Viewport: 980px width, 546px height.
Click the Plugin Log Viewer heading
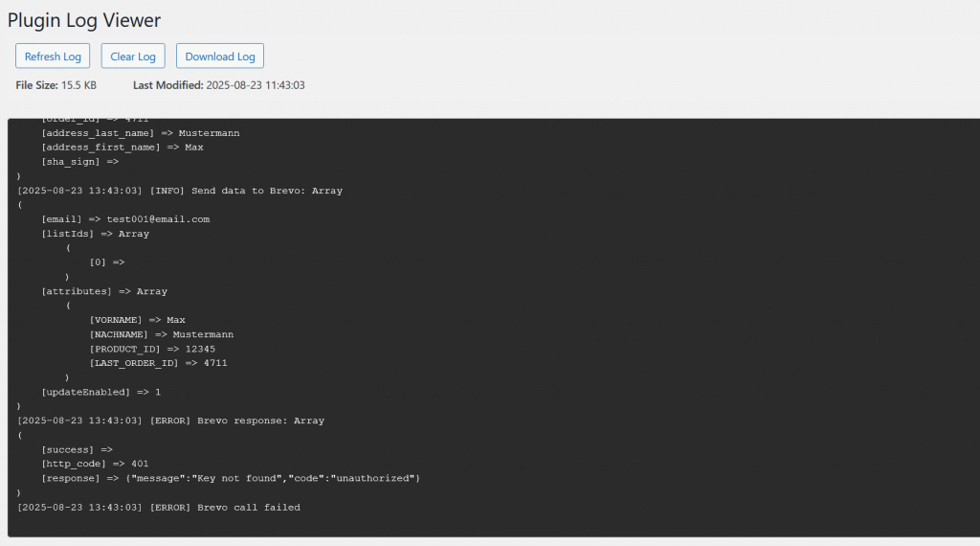tap(84, 20)
